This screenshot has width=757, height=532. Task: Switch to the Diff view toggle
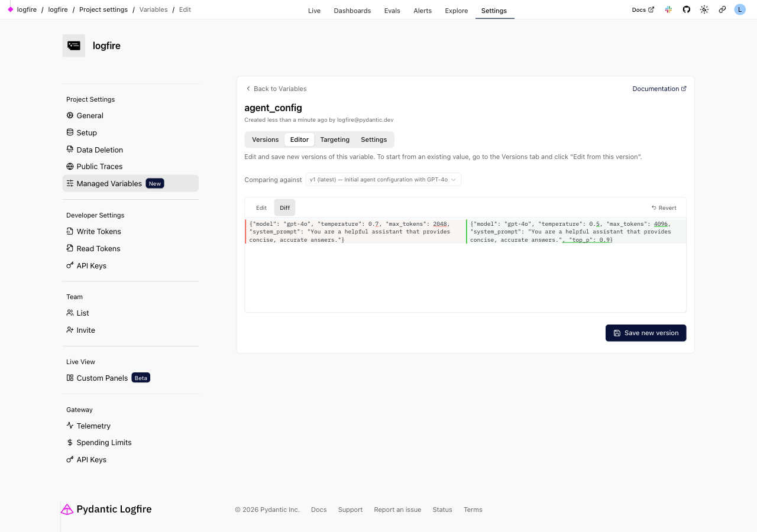click(284, 208)
